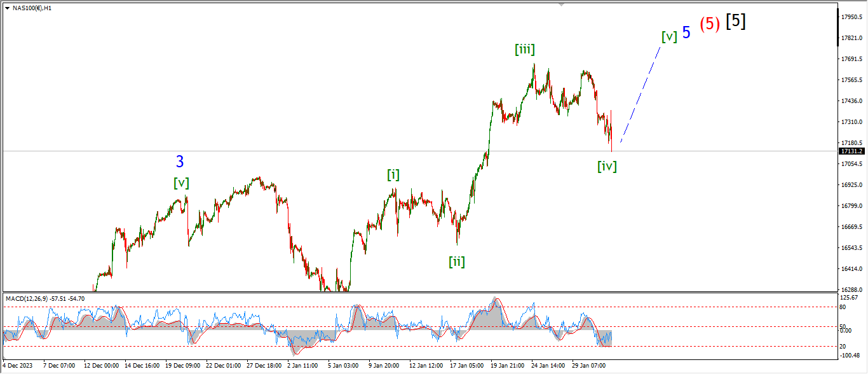Viewport: 868px width, 374px height.
Task: Select the black [5] wave label
Action: pos(736,21)
